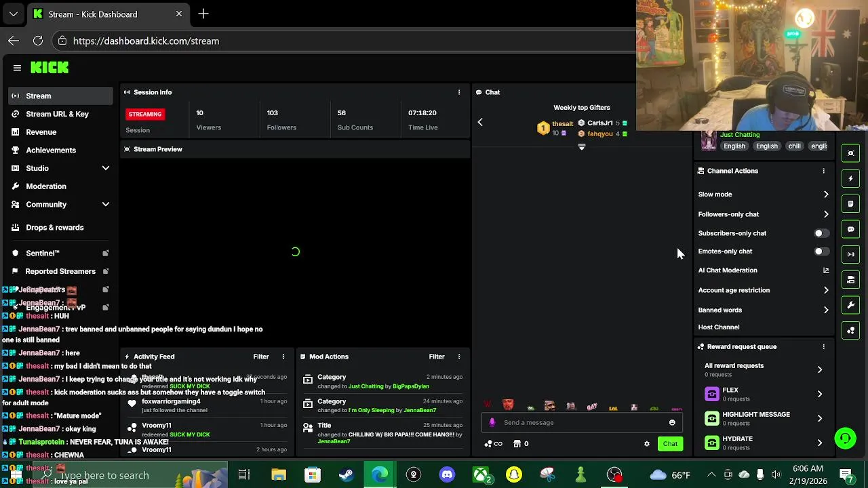Click the green Kick logo

(x=50, y=68)
